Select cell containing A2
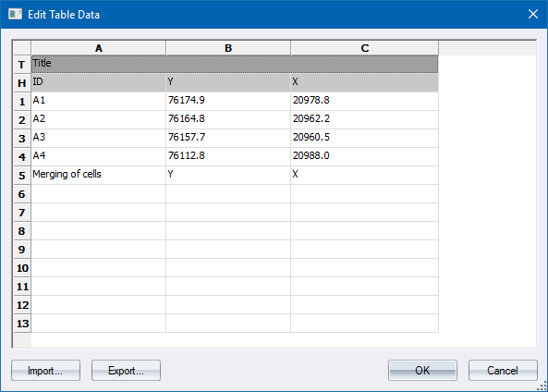Viewport: 548px width, 392px height. pos(99,120)
